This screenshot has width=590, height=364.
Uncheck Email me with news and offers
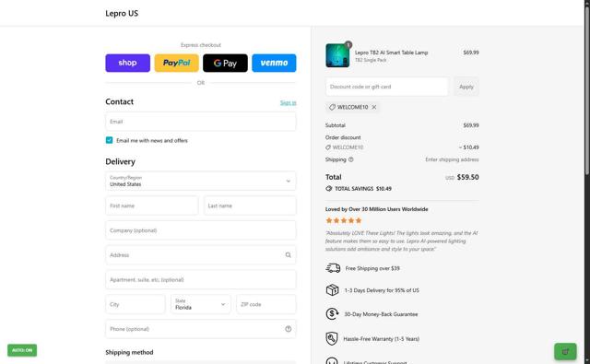109,140
